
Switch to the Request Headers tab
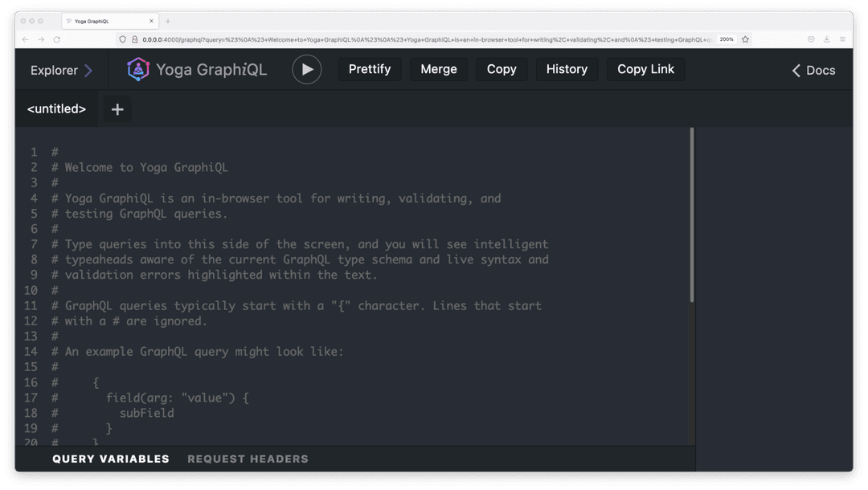[248, 459]
